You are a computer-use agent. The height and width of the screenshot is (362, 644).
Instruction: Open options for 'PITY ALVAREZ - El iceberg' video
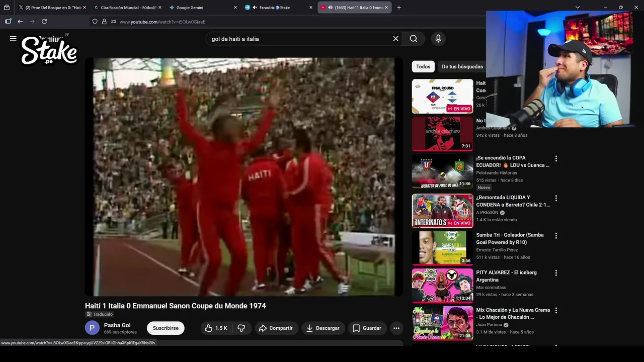click(556, 273)
